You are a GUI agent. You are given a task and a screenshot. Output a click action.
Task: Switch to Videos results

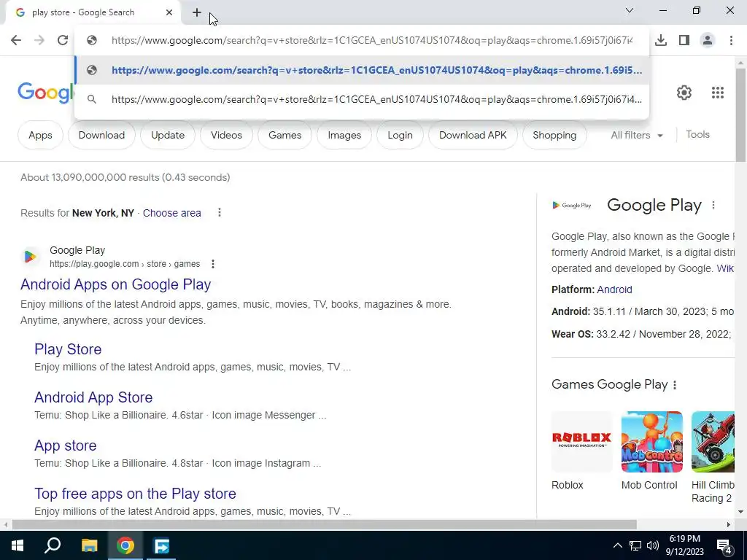coord(226,135)
